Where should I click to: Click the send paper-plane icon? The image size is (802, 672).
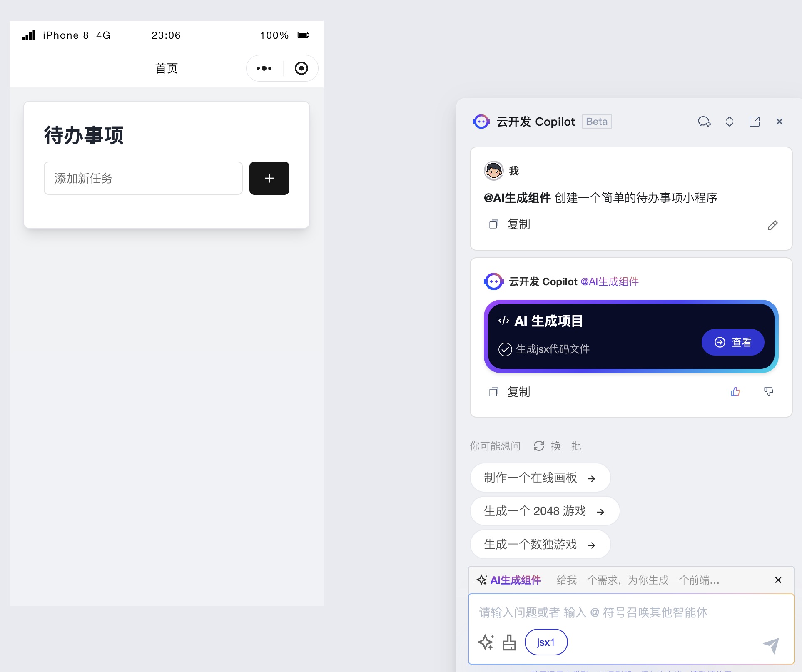click(771, 645)
